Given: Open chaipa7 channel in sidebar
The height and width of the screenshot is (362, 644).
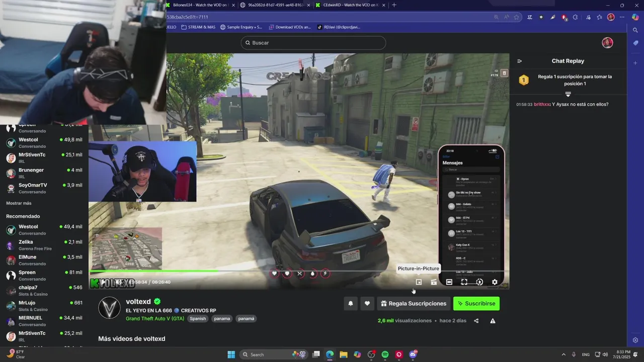Looking at the screenshot, I should pos(44,291).
